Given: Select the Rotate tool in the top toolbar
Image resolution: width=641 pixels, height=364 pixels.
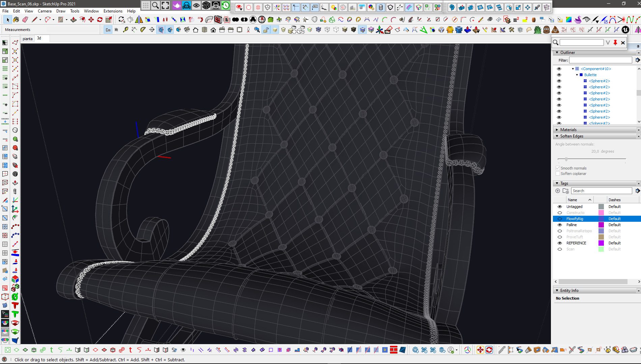Looking at the screenshot, I should [100, 20].
